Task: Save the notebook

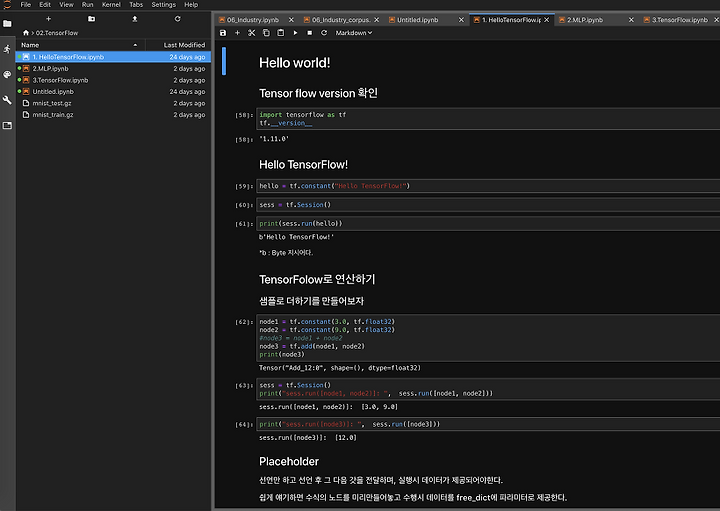Action: click(x=223, y=33)
